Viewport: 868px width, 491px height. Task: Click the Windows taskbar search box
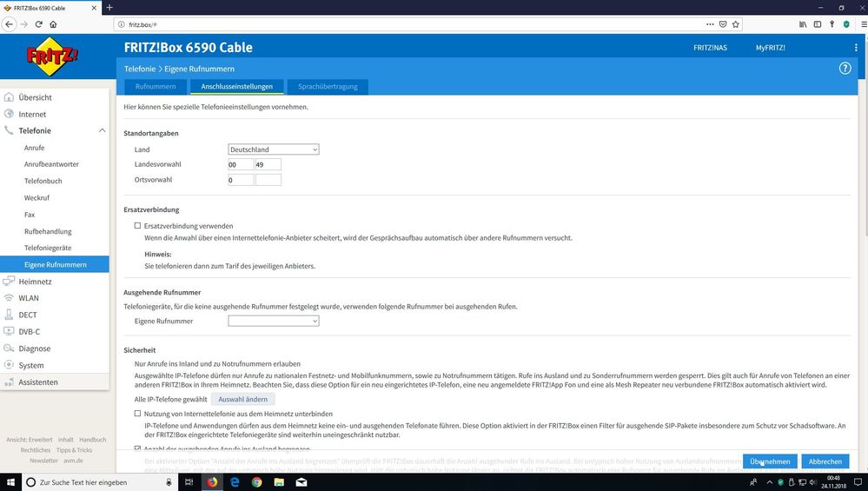tap(100, 482)
